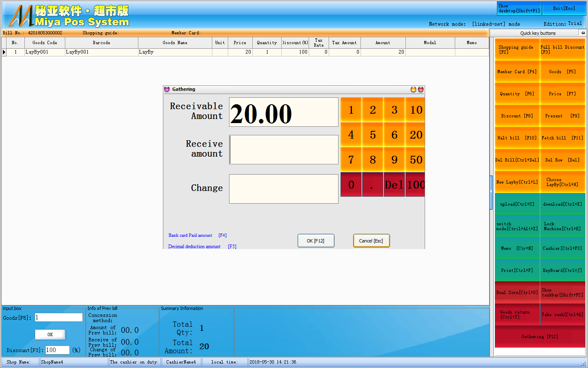Click Take cash [Ctrl+Q] quick key

[x=562, y=314]
